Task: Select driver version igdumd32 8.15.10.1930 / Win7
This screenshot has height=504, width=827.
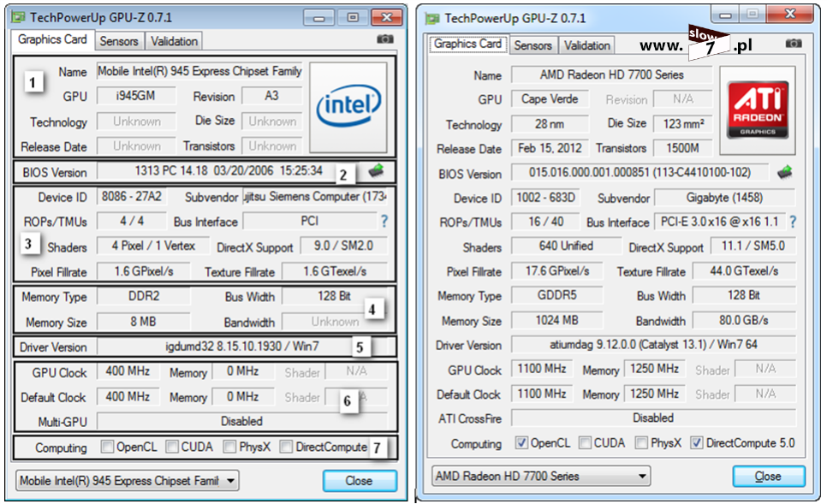Action: [x=242, y=347]
